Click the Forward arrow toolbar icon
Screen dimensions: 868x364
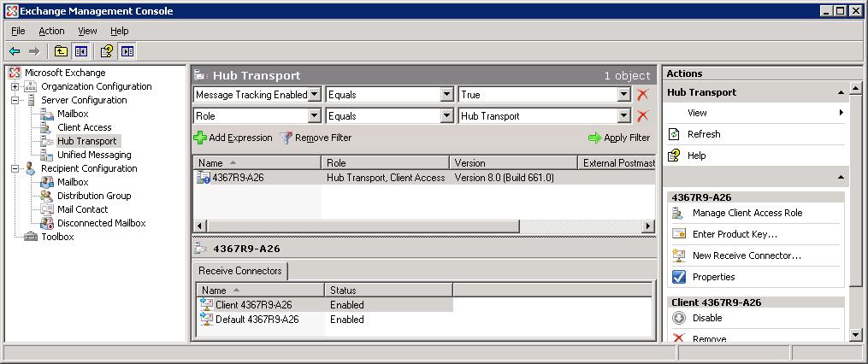click(x=34, y=51)
